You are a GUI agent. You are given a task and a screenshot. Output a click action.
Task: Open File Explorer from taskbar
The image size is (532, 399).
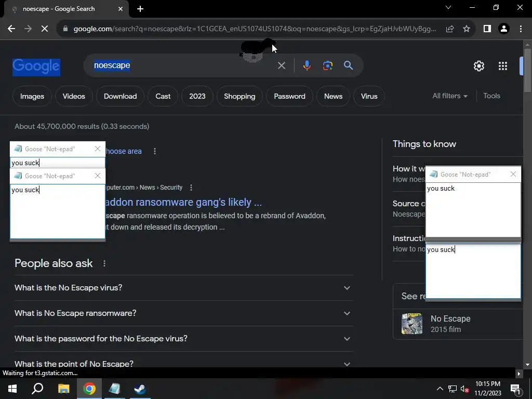(63, 389)
